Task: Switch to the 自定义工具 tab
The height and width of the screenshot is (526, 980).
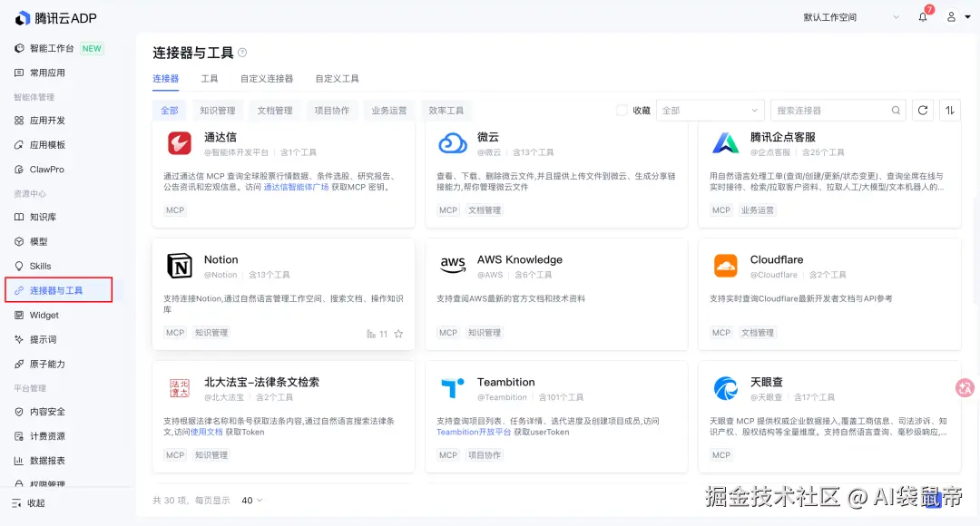Action: pyautogui.click(x=337, y=79)
